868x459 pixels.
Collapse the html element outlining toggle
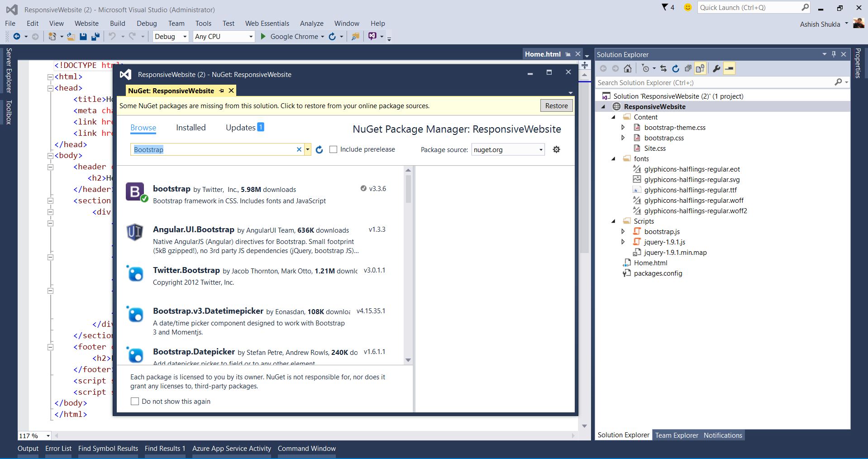click(x=51, y=77)
